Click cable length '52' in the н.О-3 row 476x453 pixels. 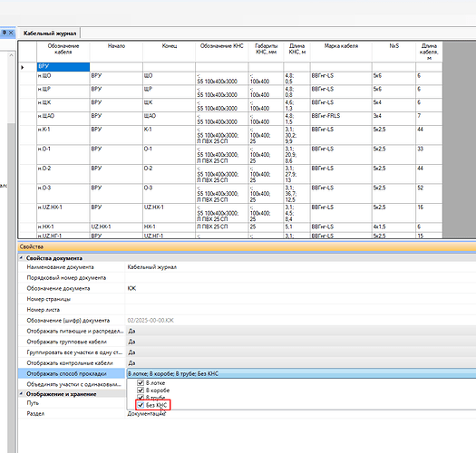[429, 193]
